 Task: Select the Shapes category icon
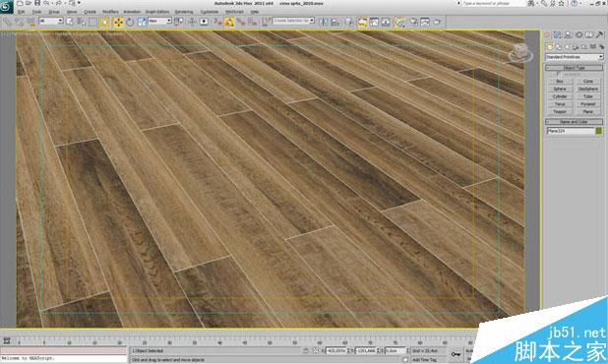point(559,47)
